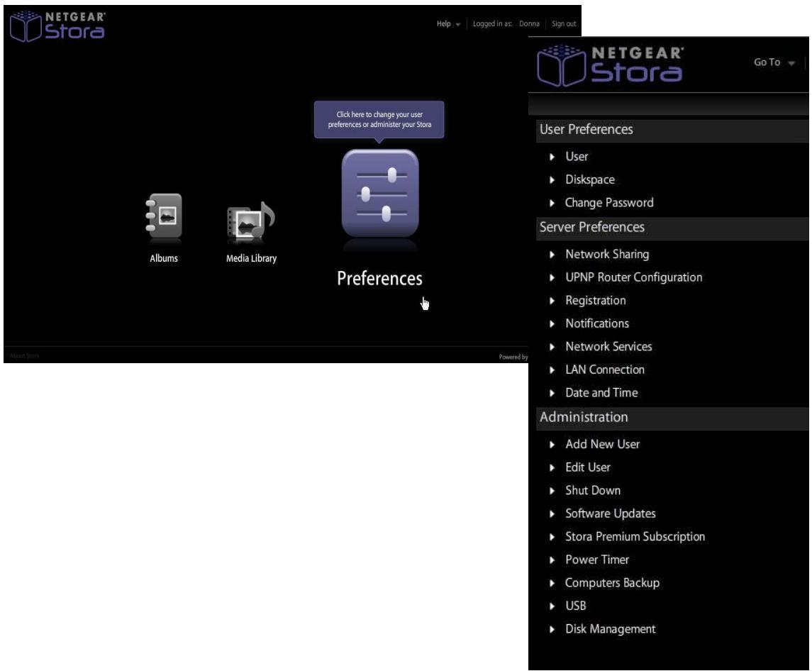812x671 pixels.
Task: Expand the Diskspace arrow
Action: point(552,179)
